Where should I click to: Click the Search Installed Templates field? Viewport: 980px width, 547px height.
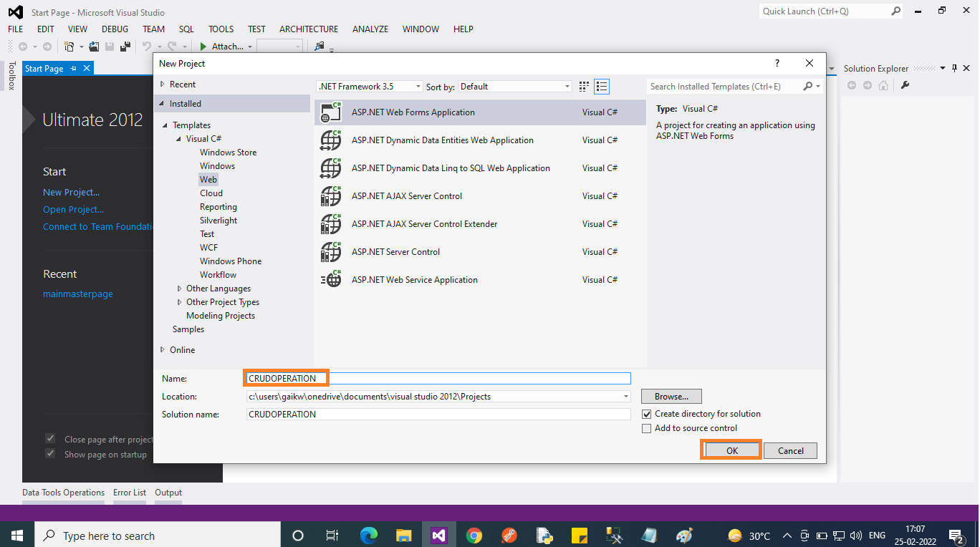coord(725,87)
